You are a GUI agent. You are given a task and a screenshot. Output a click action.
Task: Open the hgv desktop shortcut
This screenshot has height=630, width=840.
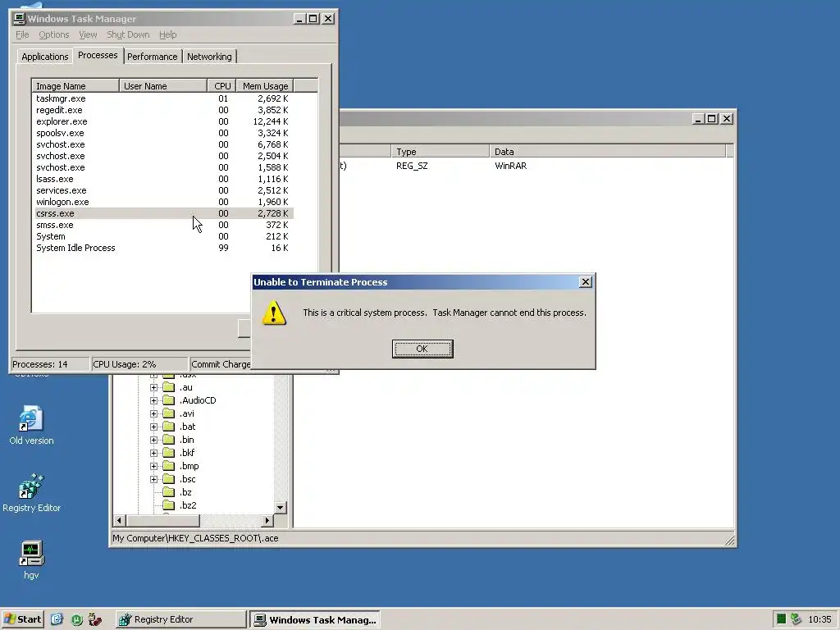click(x=31, y=559)
